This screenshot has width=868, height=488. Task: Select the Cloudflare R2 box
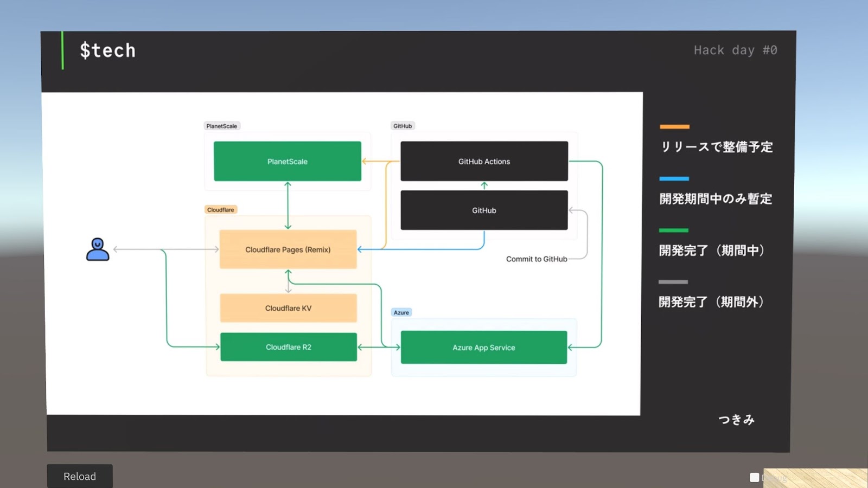[288, 347]
